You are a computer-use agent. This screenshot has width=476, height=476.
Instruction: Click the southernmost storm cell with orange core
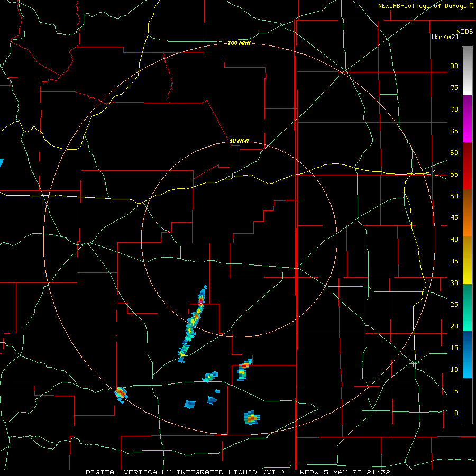[x=252, y=418]
